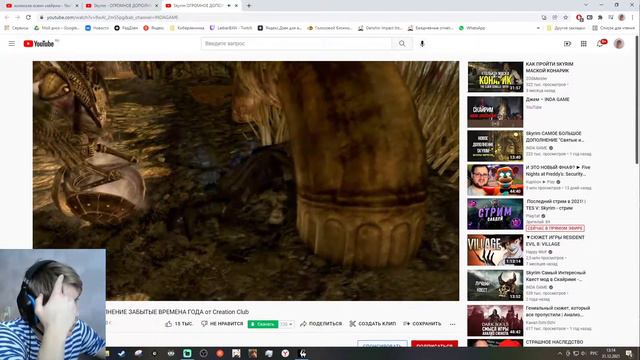640x360 pixels.
Task: Open the YouTube hamburger guide menu
Action: click(x=11, y=44)
